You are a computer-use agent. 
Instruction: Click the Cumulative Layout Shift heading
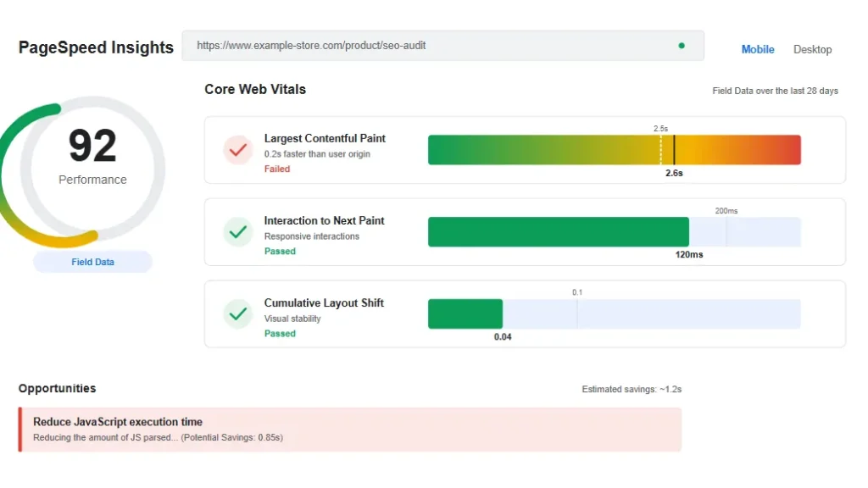coord(324,302)
